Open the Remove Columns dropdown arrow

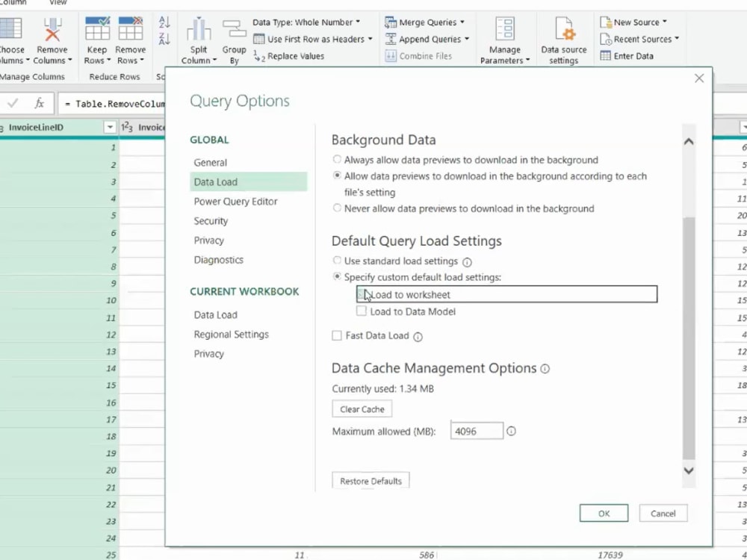[x=70, y=60]
